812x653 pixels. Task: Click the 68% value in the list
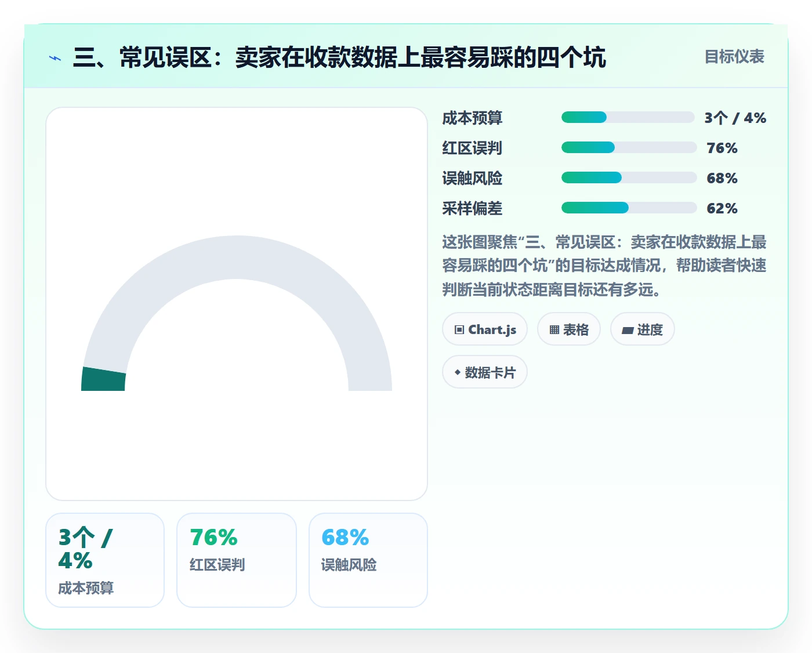722,178
